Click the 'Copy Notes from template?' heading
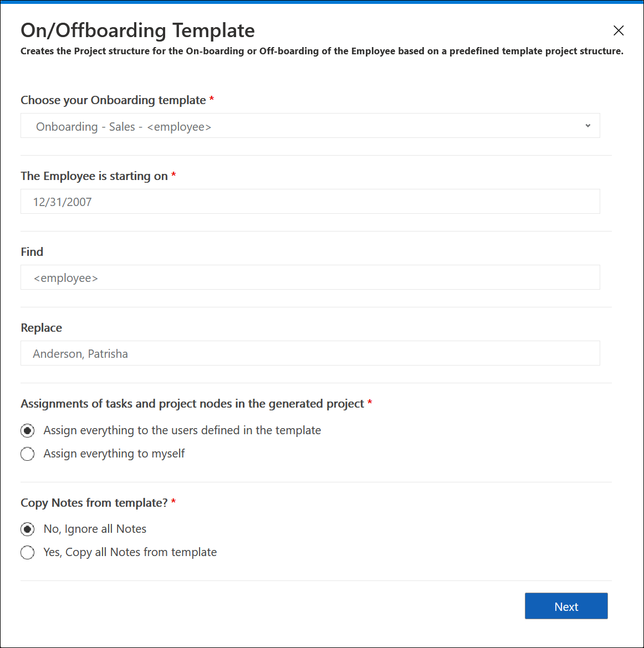Image resolution: width=644 pixels, height=648 pixels. (94, 503)
